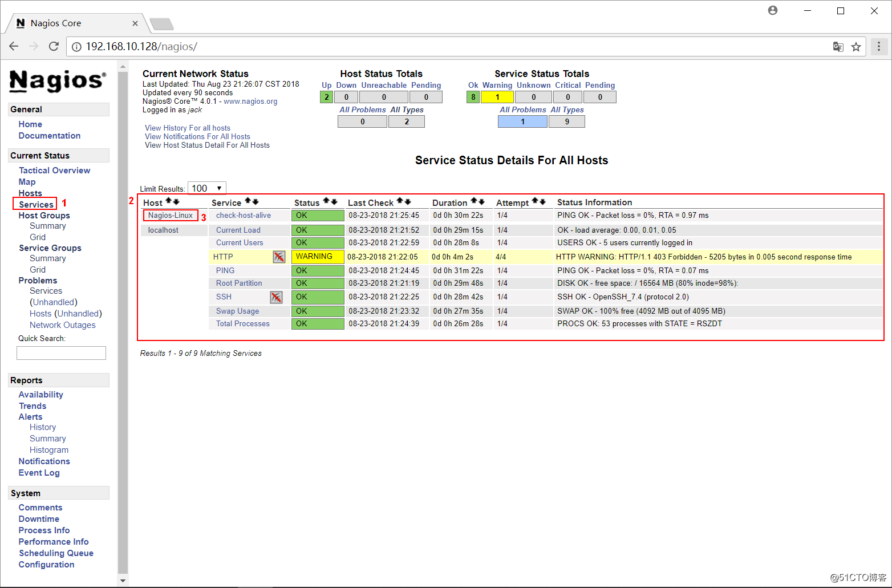Click the browser address bar URL

141,47
